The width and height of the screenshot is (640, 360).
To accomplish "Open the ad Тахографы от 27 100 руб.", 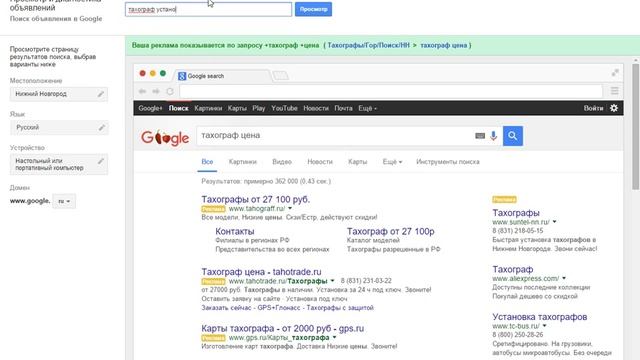I will [x=256, y=200].
